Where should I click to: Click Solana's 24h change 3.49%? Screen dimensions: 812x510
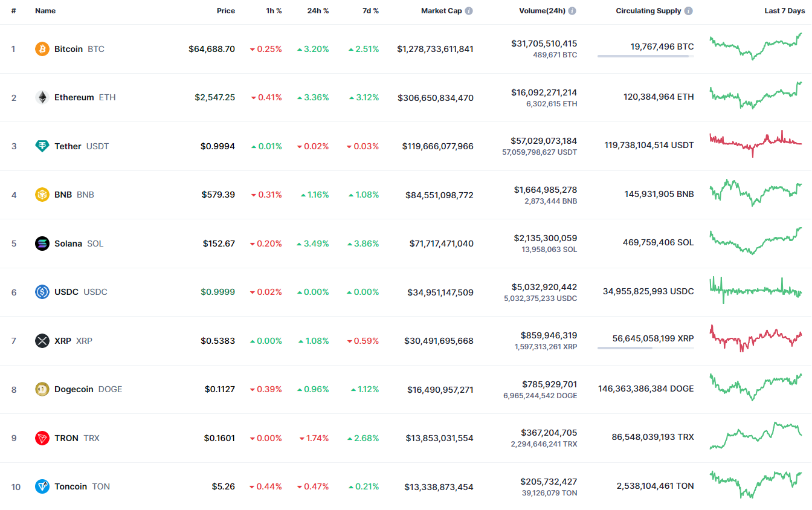[x=313, y=244]
